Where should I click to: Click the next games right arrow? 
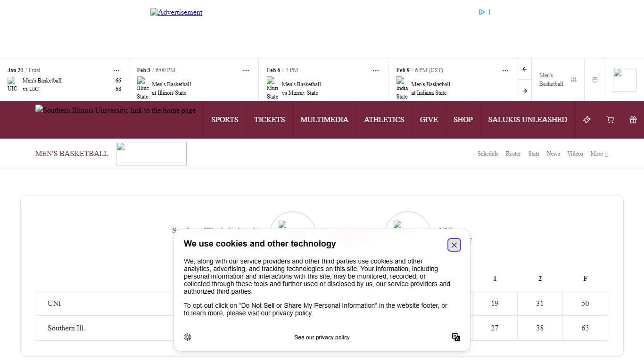pos(524,91)
